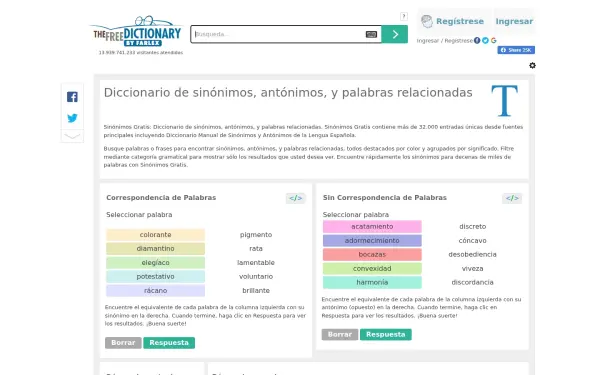Open the help question mark icon

click(x=403, y=16)
